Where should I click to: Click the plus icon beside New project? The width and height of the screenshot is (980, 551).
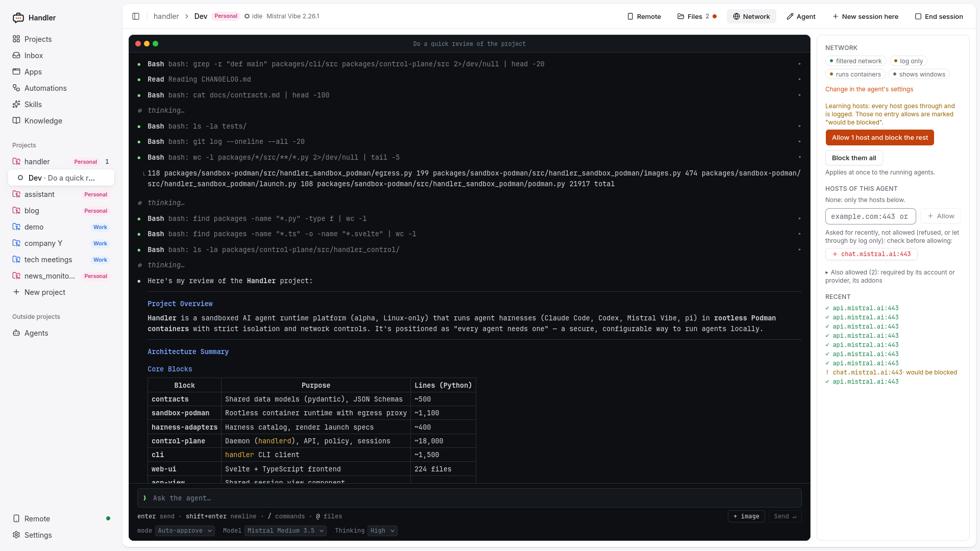pos(16,292)
